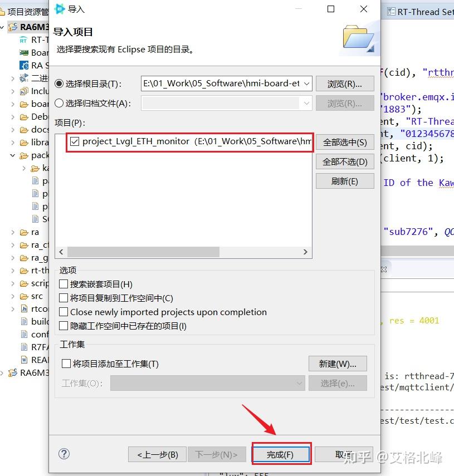The image size is (454, 476).
Task: Select the archive file radio button
Action: coord(59,103)
